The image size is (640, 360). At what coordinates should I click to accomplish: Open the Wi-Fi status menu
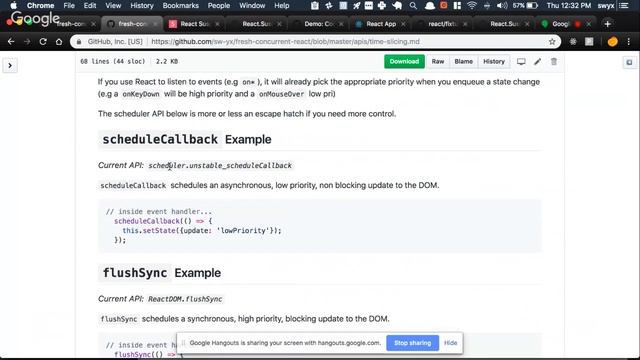(x=472, y=6)
